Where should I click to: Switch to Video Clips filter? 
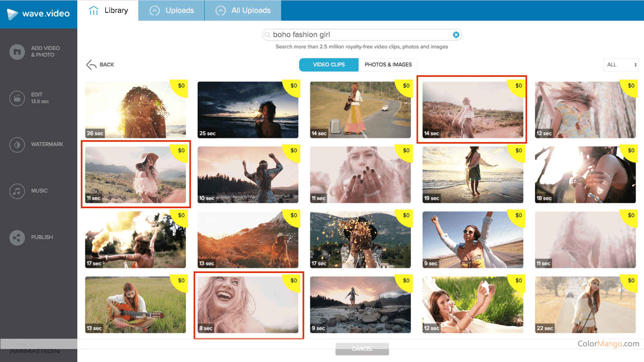point(328,65)
